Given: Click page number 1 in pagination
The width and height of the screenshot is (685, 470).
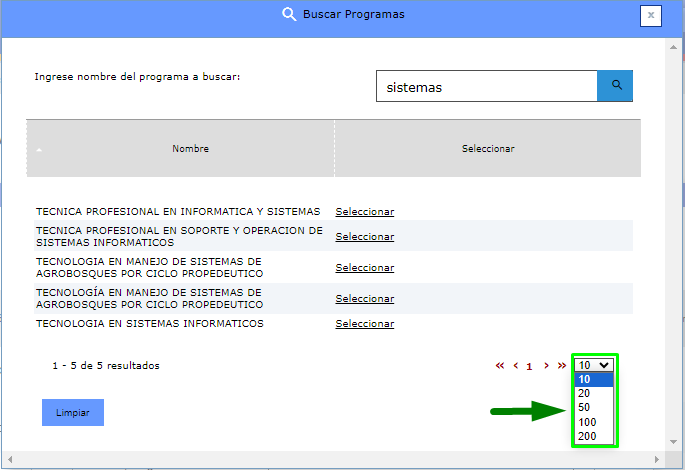Looking at the screenshot, I should click(x=529, y=366).
